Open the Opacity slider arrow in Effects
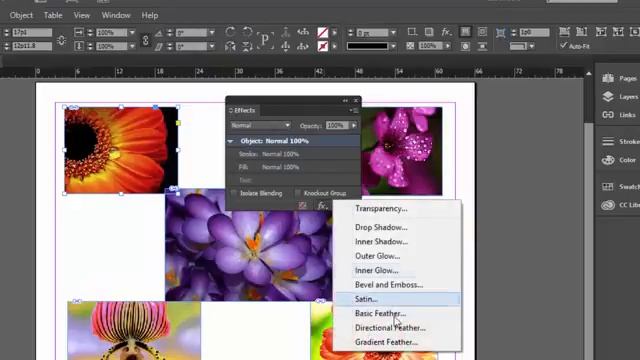 click(x=354, y=126)
